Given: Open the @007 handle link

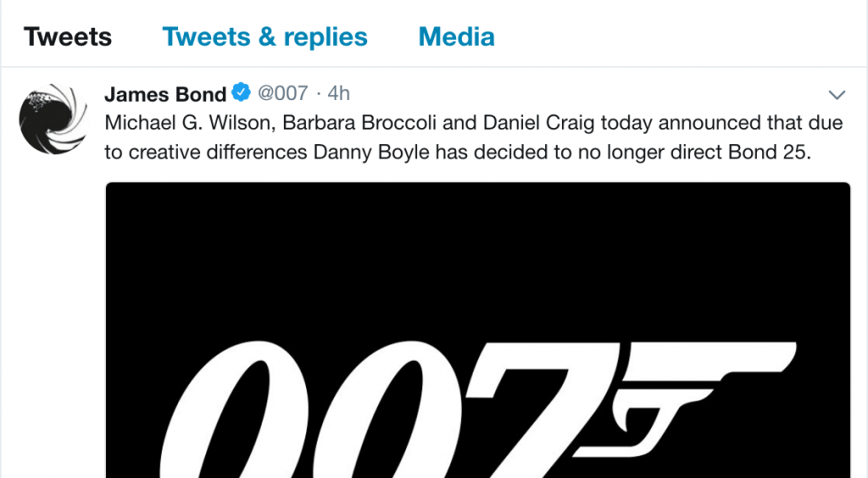Looking at the screenshot, I should [x=282, y=93].
